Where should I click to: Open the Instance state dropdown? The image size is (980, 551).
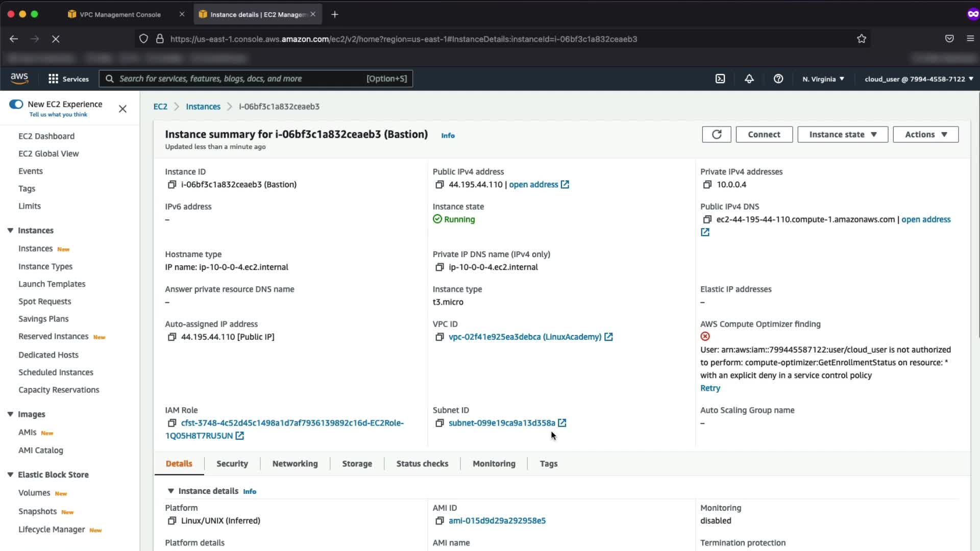pyautogui.click(x=842, y=135)
